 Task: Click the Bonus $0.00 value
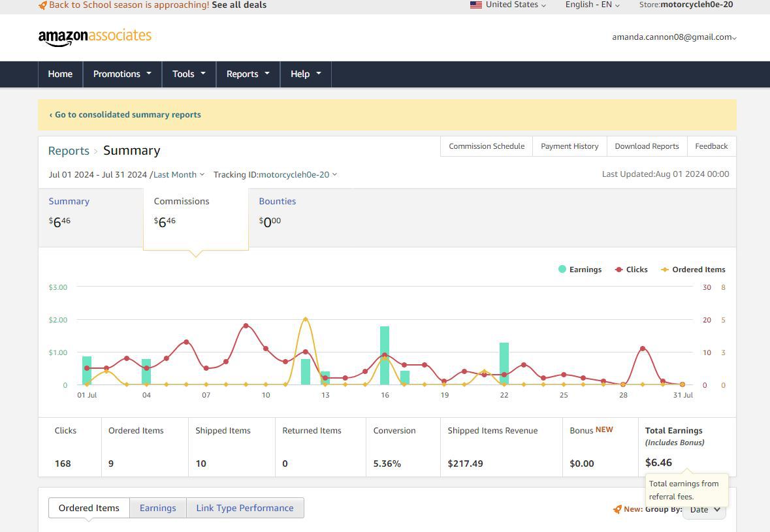(x=581, y=463)
